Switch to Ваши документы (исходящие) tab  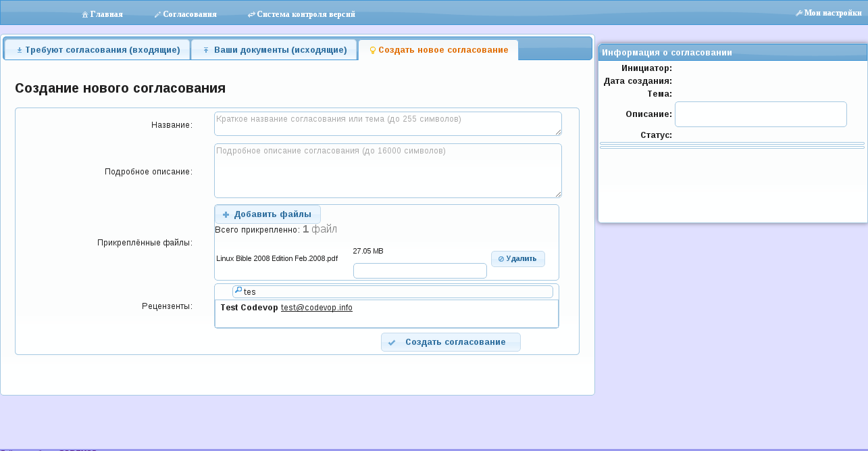274,50
